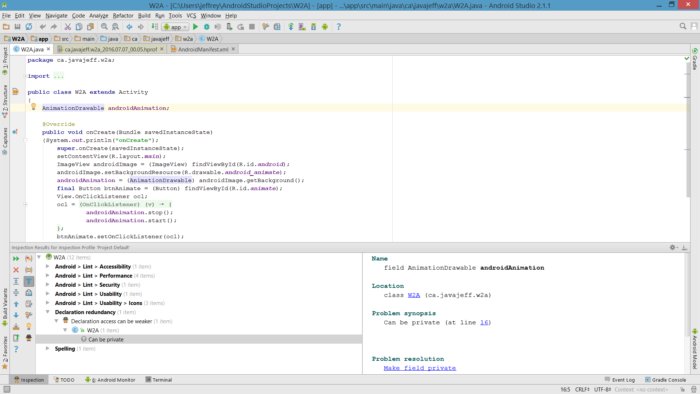Click the intention light bulb in editor gutter
700x394 pixels.
[x=33, y=107]
